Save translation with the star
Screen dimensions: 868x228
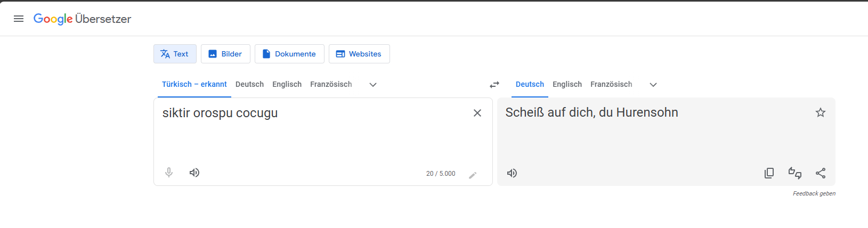pyautogui.click(x=821, y=112)
